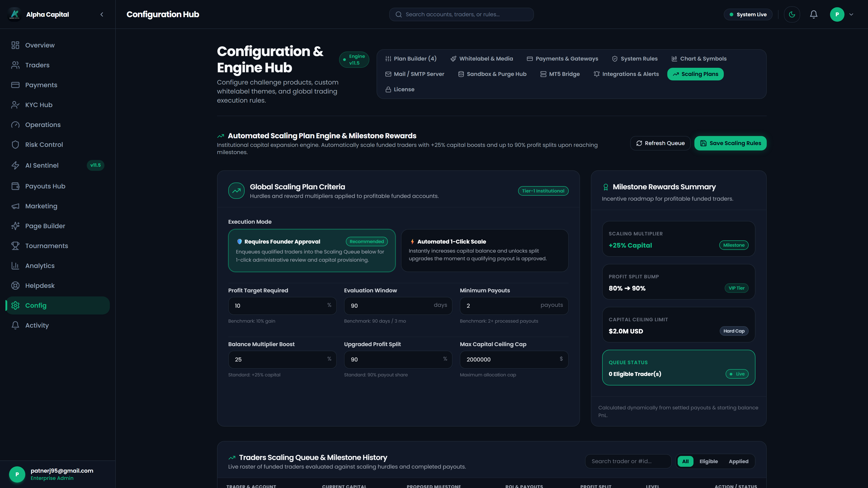Edit the Max Capital Ceiling Cap field
This screenshot has width=868, height=488.
(x=514, y=360)
